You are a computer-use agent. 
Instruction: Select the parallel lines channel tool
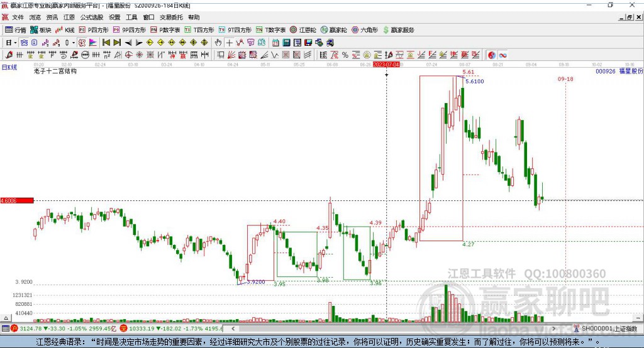pos(307,55)
